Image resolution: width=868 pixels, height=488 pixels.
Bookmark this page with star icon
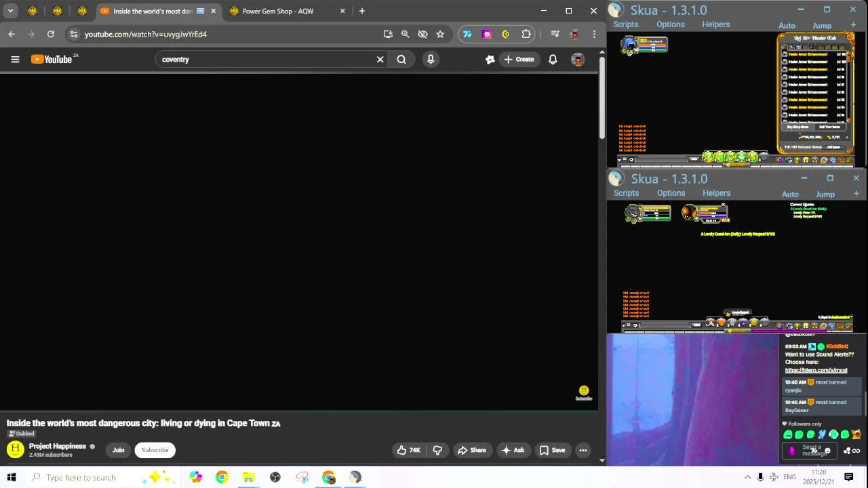440,34
